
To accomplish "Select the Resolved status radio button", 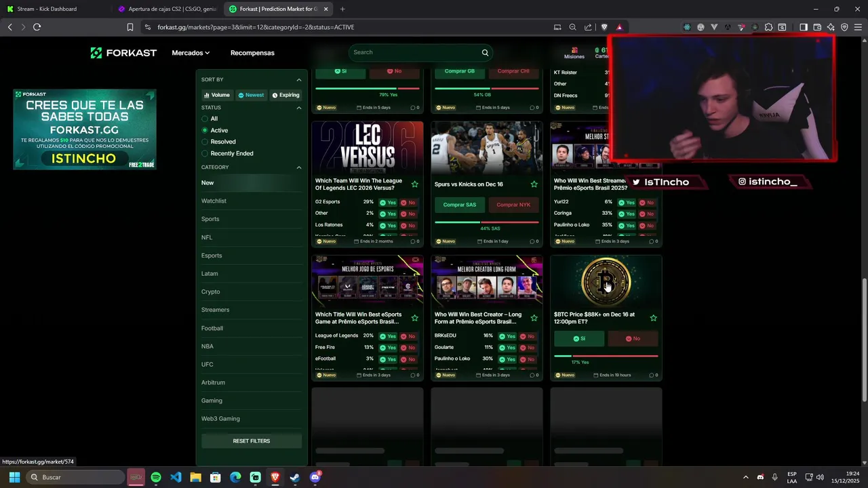I will [x=205, y=142].
